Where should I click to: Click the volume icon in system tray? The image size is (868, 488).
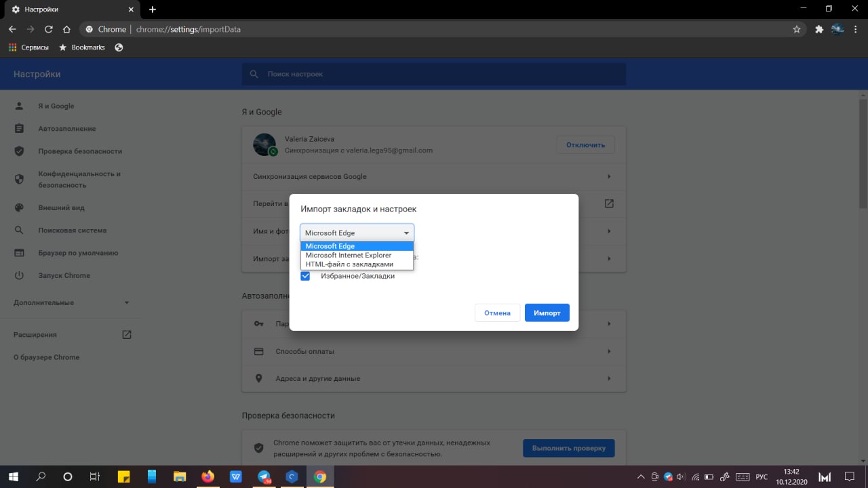tap(681, 476)
